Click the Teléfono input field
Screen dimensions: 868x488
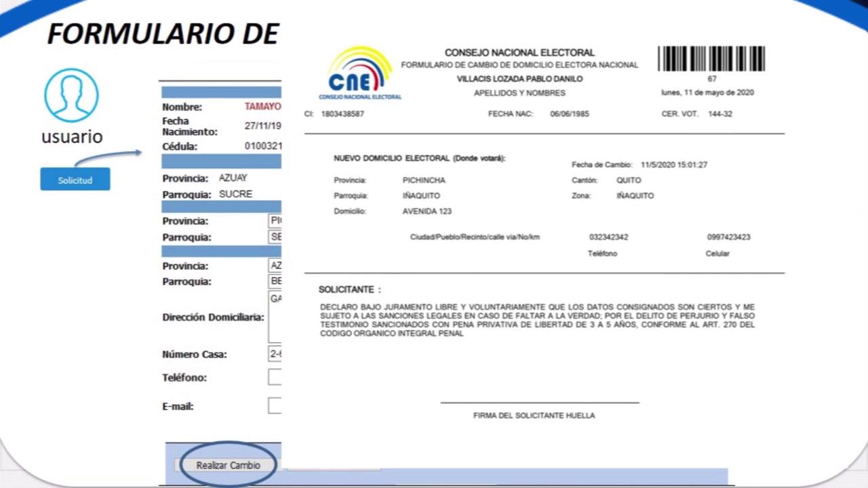(275, 378)
